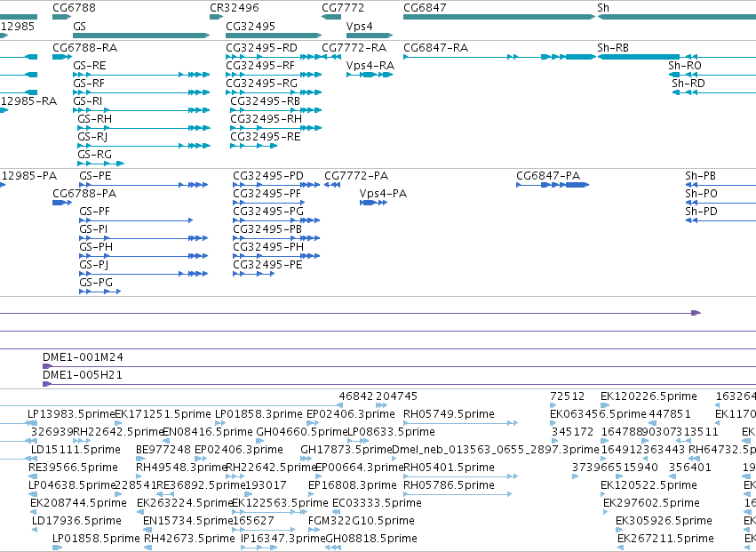Click EST RH05749.5prime label
This screenshot has width=756, height=552.
pyautogui.click(x=449, y=414)
